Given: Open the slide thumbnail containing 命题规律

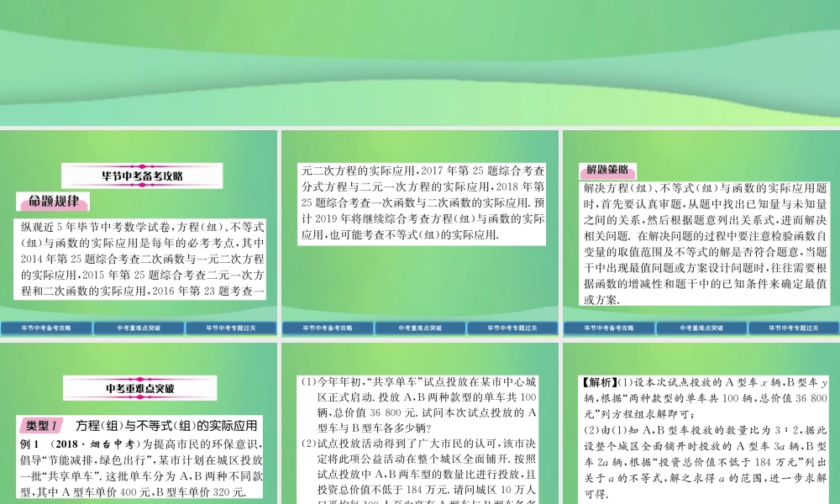Looking at the screenshot, I should click(139, 233).
